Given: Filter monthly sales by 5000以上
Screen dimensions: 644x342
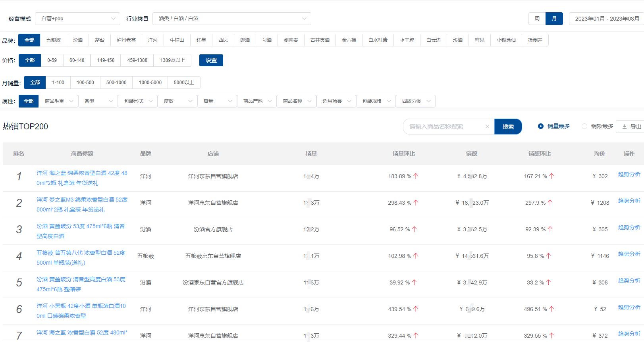Looking at the screenshot, I should (184, 83).
